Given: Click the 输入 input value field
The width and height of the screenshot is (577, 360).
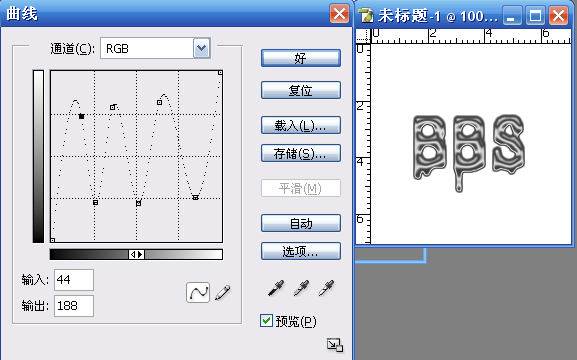Looking at the screenshot, I should point(74,280).
